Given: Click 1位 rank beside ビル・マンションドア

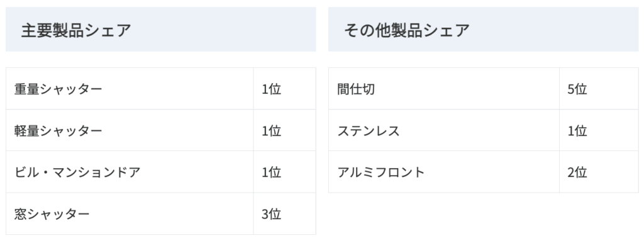Looking at the screenshot, I should [272, 172].
